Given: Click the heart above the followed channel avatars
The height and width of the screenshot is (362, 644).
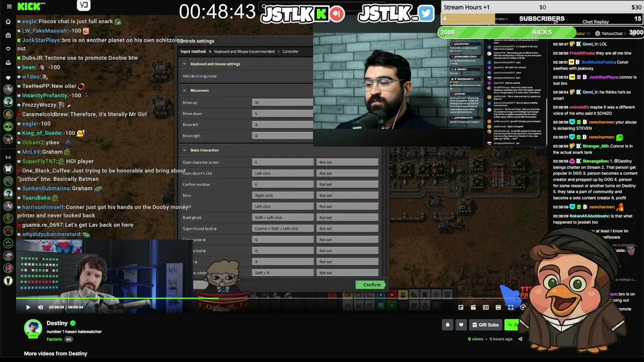Looking at the screenshot, I should [8, 78].
